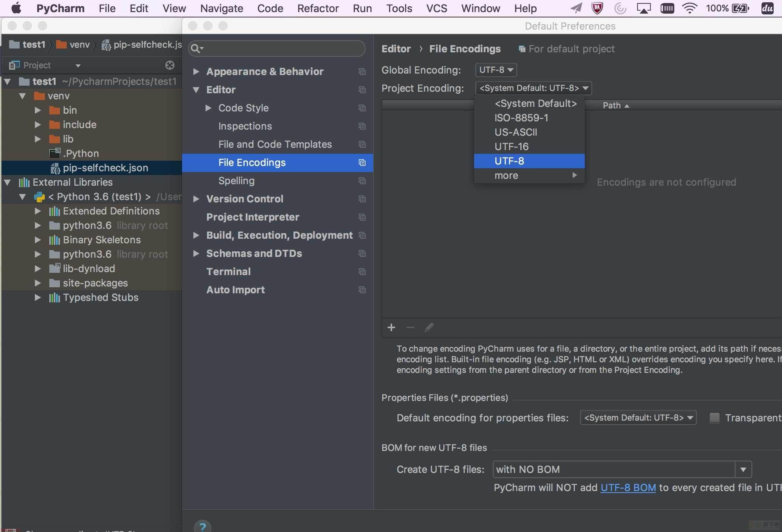Select ISO-8859-1 encoding option
This screenshot has width=782, height=532.
529,118
